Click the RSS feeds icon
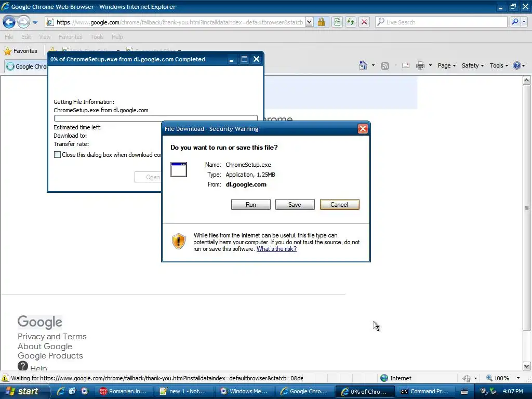This screenshot has width=532, height=399. [x=385, y=66]
